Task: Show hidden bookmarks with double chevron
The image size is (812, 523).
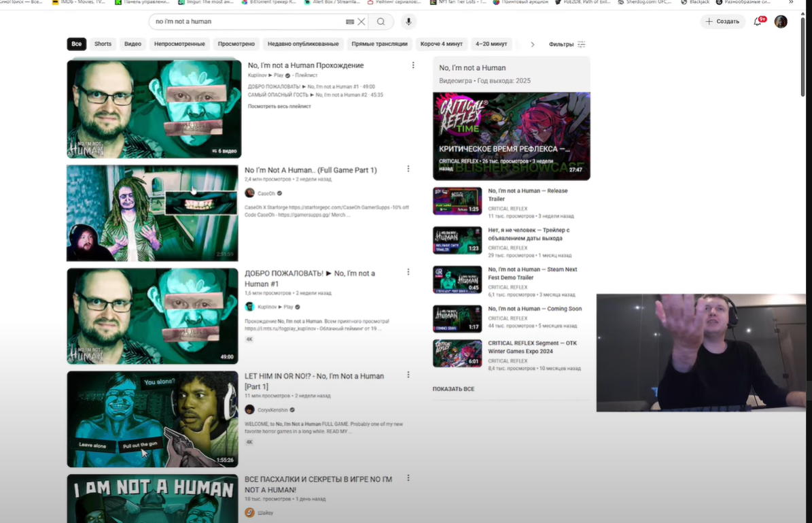Action: tap(791, 2)
